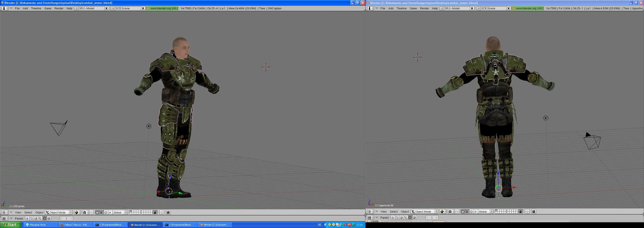Open Object menu in right 3D viewport header
The width and height of the screenshot is (644, 228).
405,211
